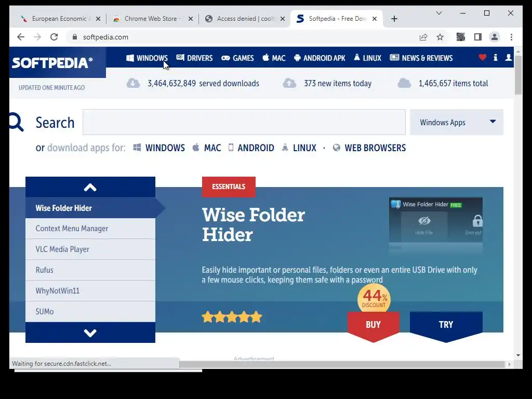This screenshot has height=399, width=532.
Task: Reload the softpedia.com page
Action: (x=54, y=37)
